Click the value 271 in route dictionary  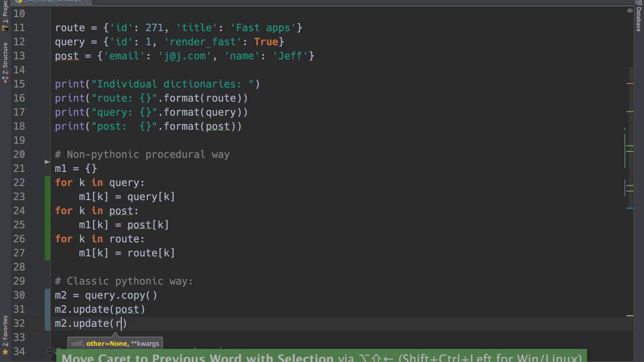coord(154,28)
